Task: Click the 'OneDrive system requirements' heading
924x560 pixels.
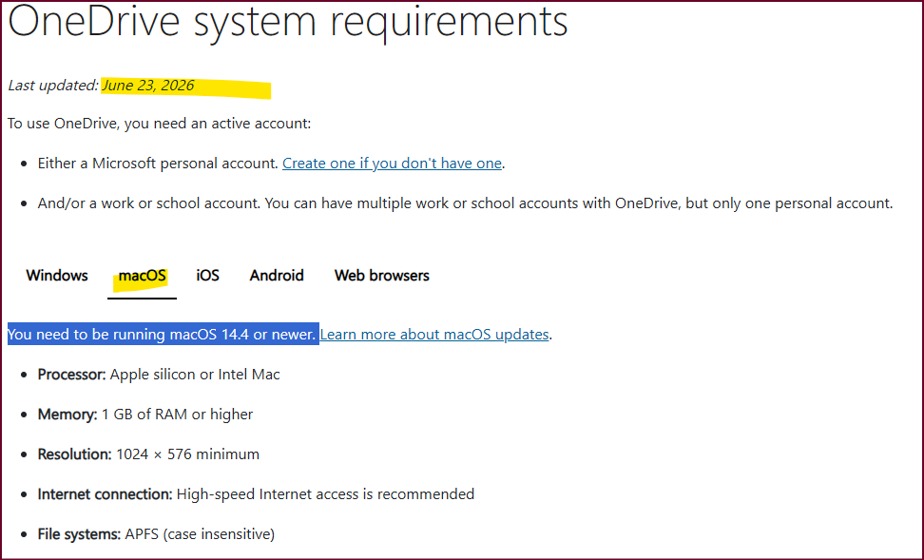Action: (288, 23)
